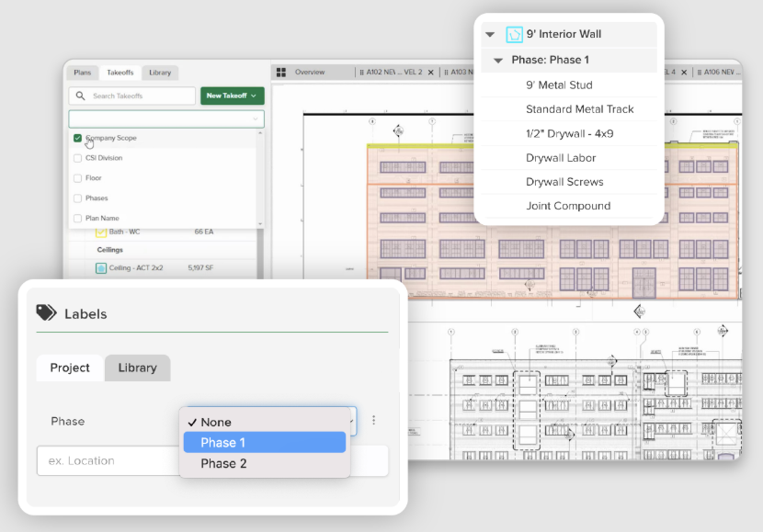
Task: Select Phase 2 in the phase dropdown
Action: 264,463
